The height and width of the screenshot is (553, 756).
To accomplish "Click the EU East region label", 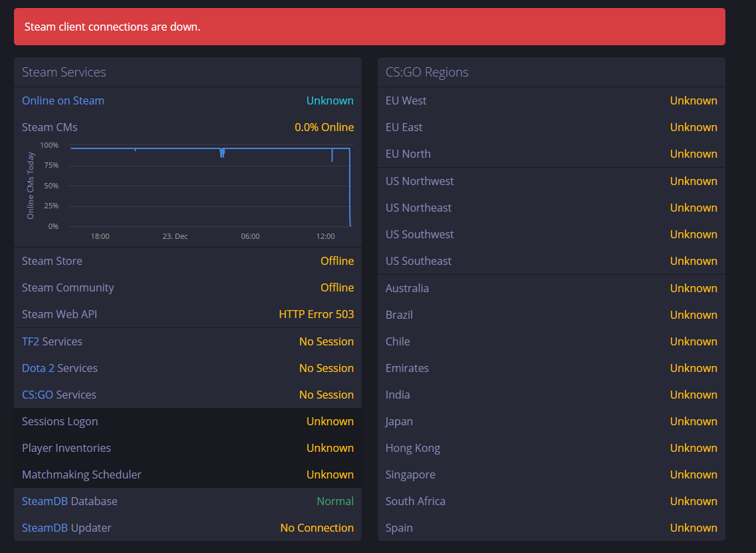I will coord(404,127).
